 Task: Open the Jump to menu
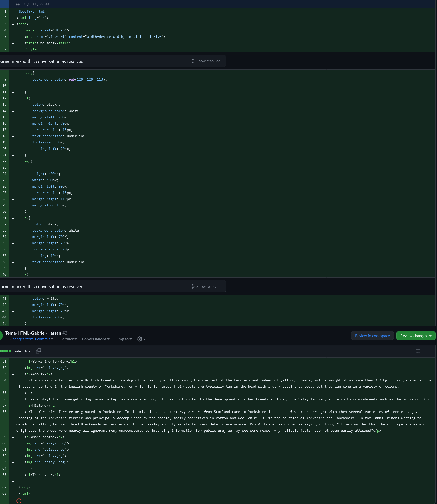tap(123, 339)
